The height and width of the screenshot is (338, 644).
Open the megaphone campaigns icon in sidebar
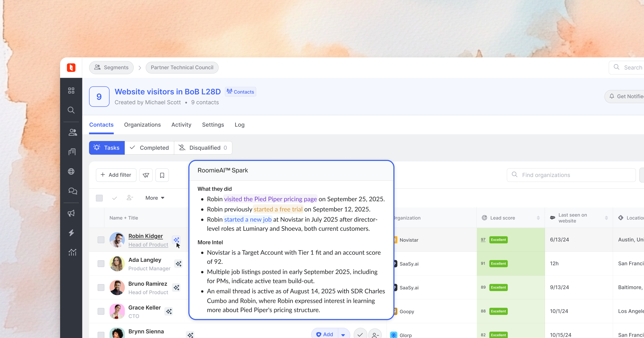tap(71, 214)
